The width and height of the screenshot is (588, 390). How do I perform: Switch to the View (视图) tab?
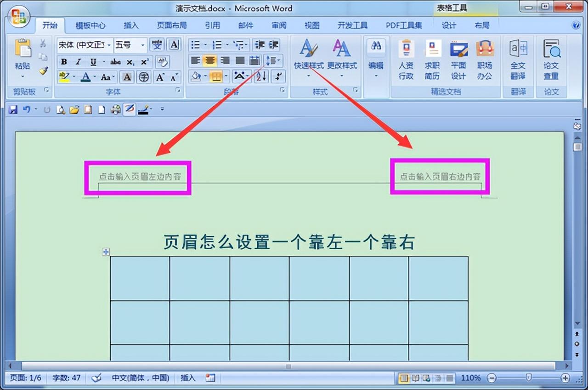312,25
